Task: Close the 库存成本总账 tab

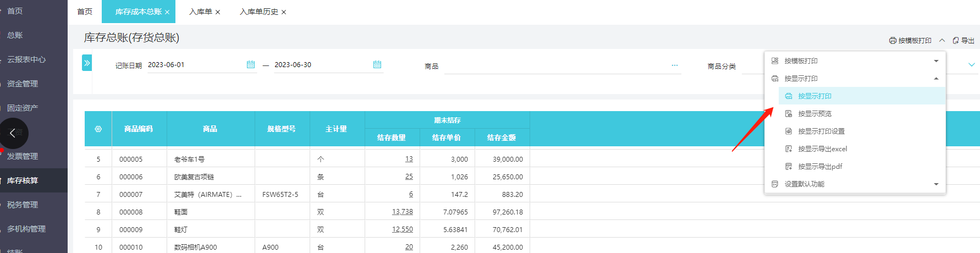Action: pyautogui.click(x=167, y=12)
